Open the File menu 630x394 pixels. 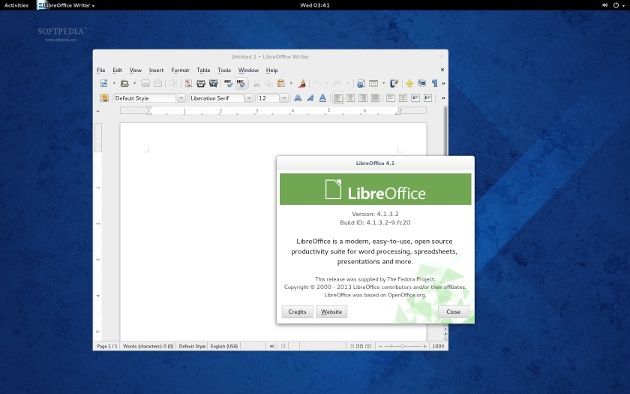(x=101, y=70)
